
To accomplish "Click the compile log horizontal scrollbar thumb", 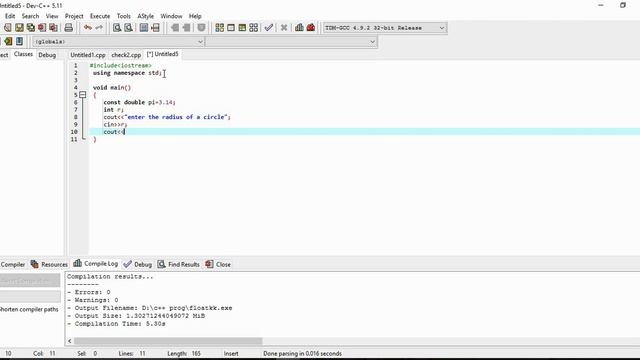I will 168,341.
